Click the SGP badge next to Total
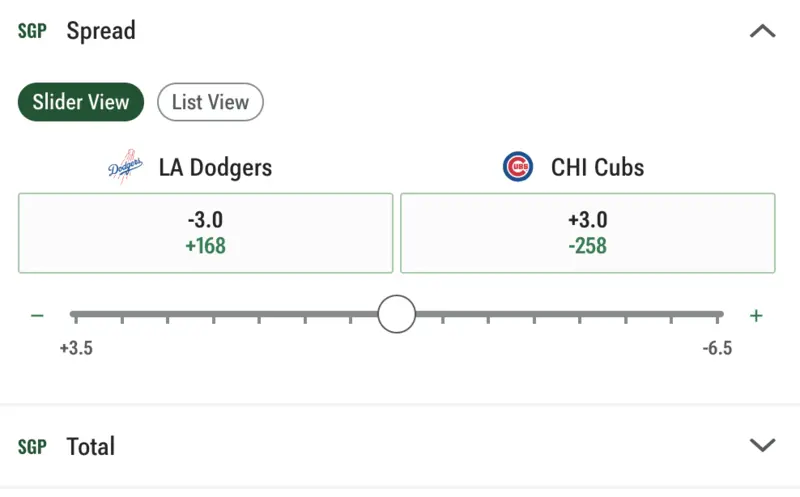This screenshot has height=497, width=800. coord(32,447)
